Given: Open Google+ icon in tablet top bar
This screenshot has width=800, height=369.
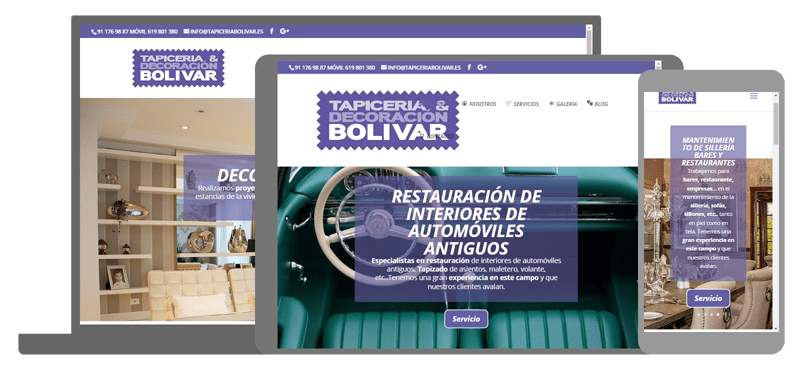Looking at the screenshot, I should (x=482, y=67).
